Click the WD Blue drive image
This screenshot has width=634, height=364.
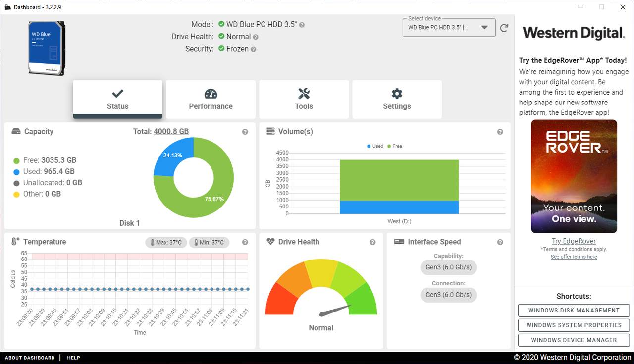click(x=47, y=48)
